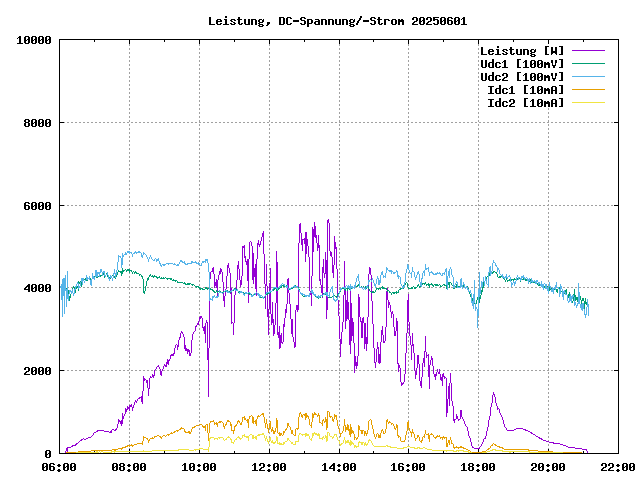Screen dimensions: 640x480
Task: Select the 'Idc2 [10mA]' legend label
Action: [x=525, y=103]
